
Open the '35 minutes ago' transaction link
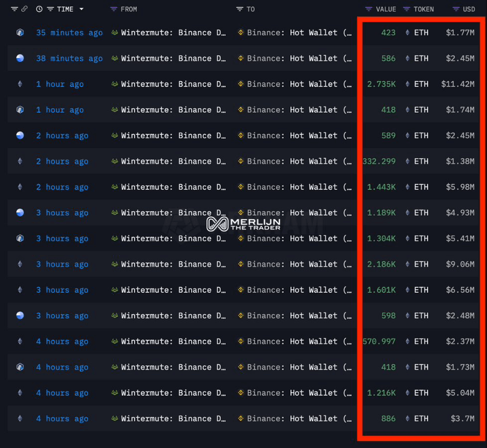click(x=69, y=33)
